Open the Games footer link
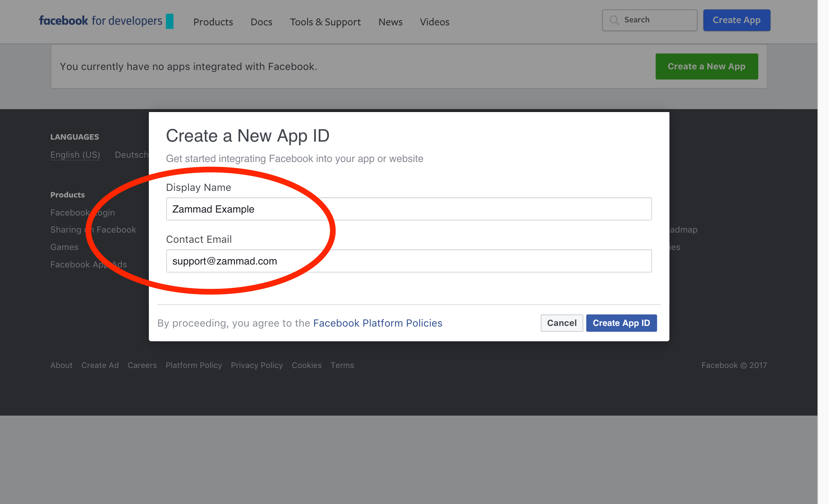Viewport: 828px width, 504px height. click(x=64, y=247)
